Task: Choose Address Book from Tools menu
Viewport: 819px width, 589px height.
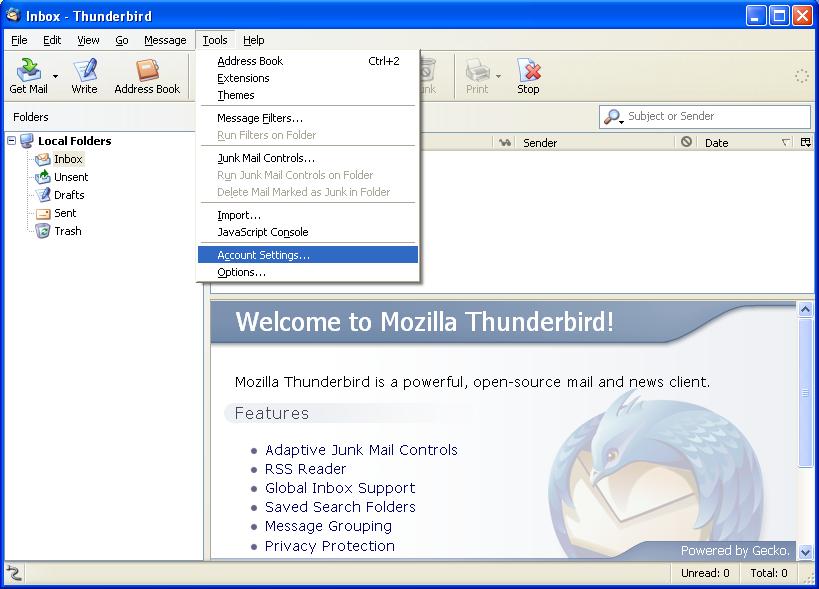Action: point(308,61)
